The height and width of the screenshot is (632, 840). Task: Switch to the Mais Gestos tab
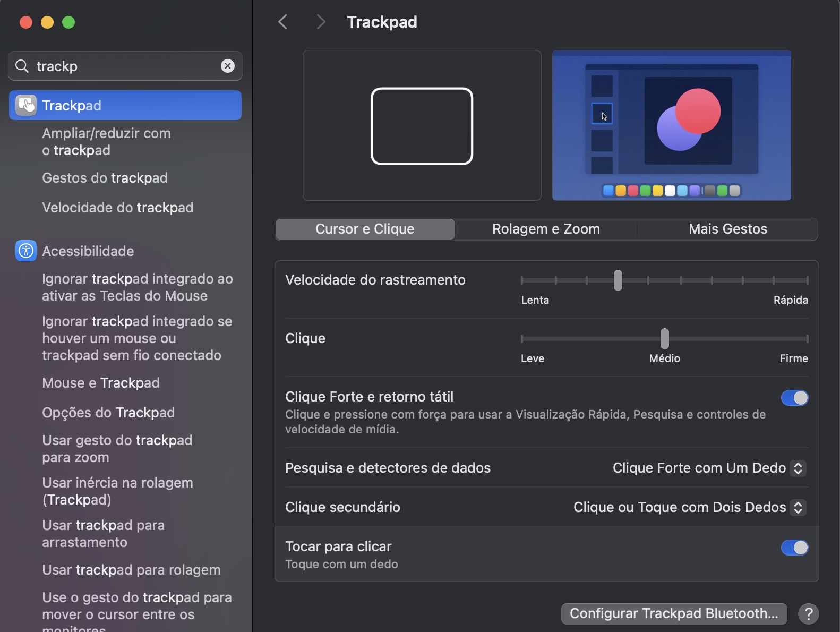[x=727, y=229]
